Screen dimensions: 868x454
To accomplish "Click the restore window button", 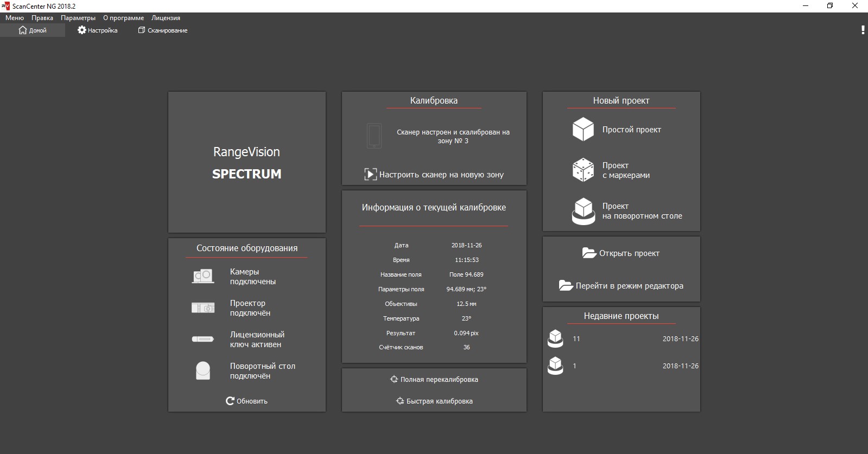I will (830, 6).
